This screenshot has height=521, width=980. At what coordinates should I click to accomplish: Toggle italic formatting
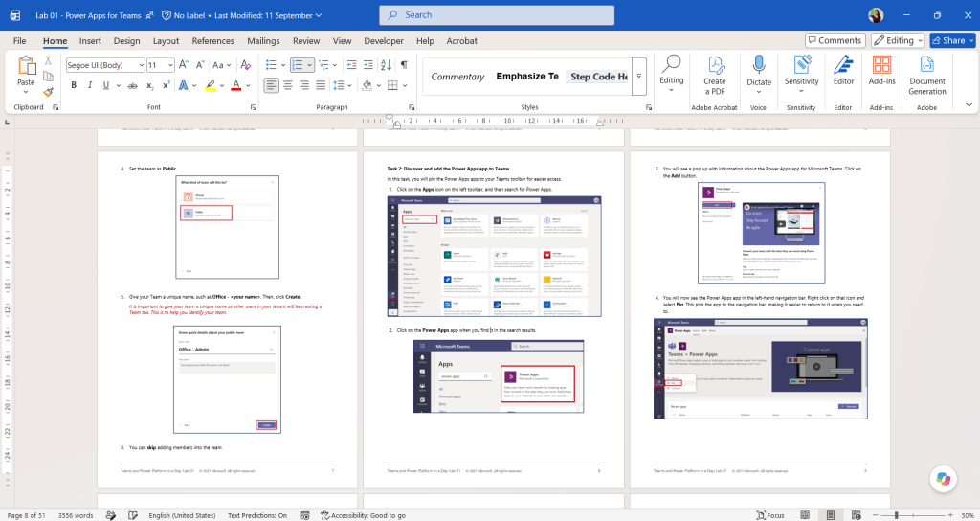[x=89, y=85]
